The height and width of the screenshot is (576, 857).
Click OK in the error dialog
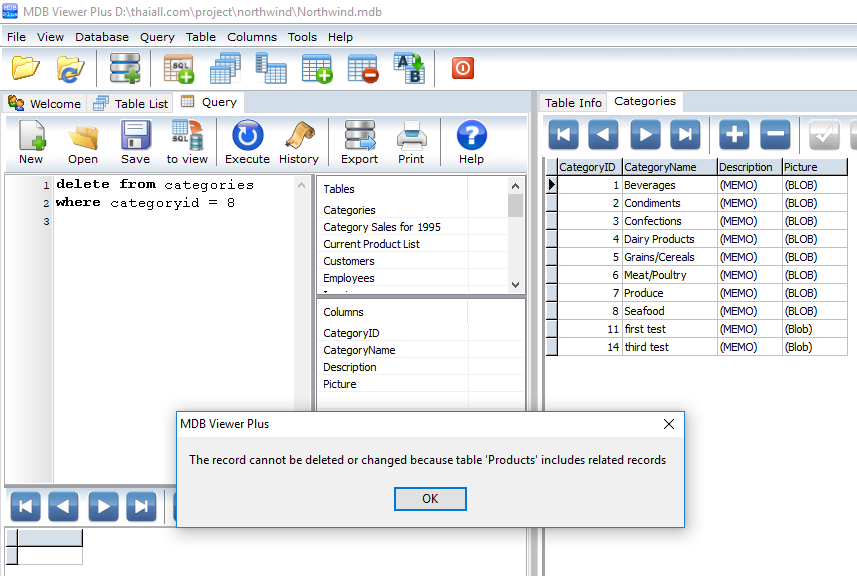[x=430, y=499]
